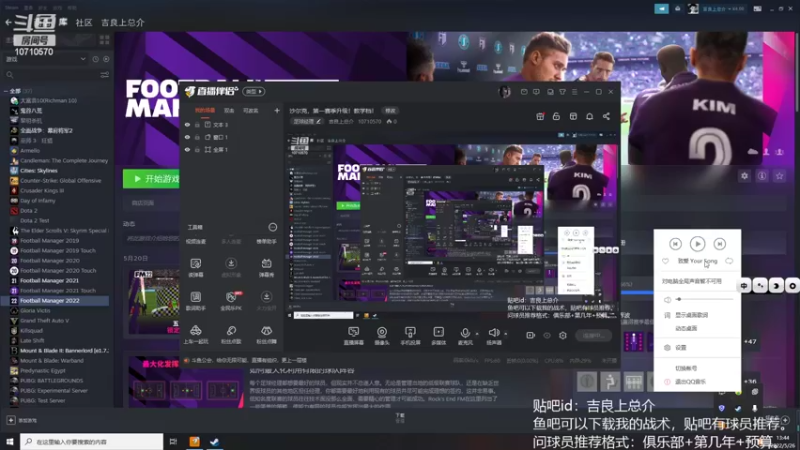Image resolution: width=800 pixels, height=450 pixels.
Task: Skip to next track in QQ Music popup
Action: [719, 244]
